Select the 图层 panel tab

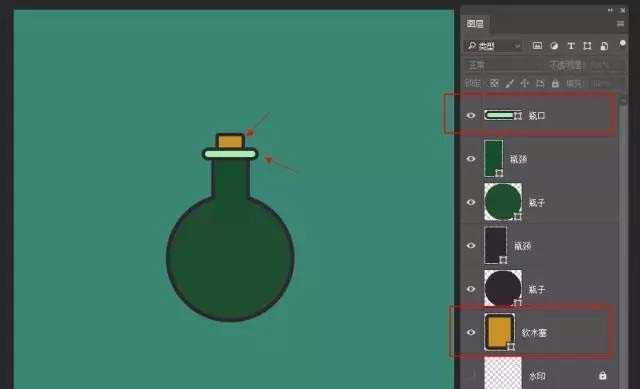click(475, 24)
